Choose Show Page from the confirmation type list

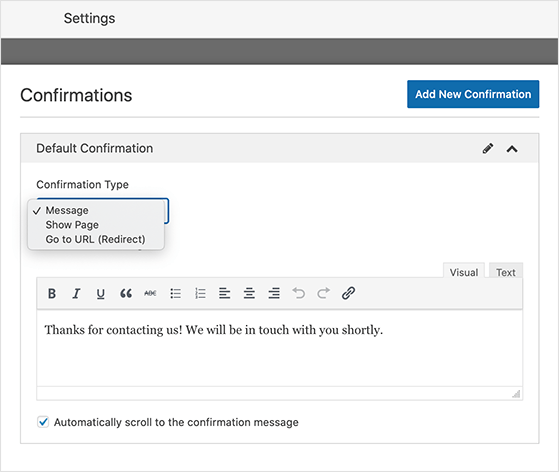(72, 225)
